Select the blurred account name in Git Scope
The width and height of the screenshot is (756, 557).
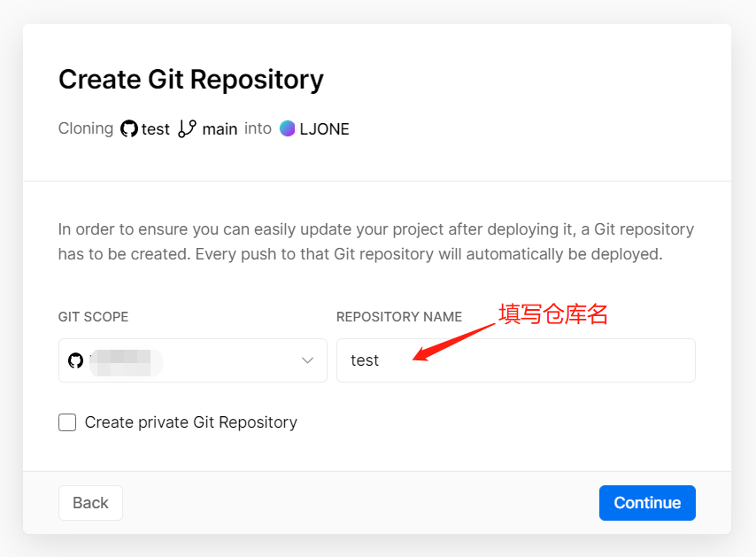(x=125, y=360)
